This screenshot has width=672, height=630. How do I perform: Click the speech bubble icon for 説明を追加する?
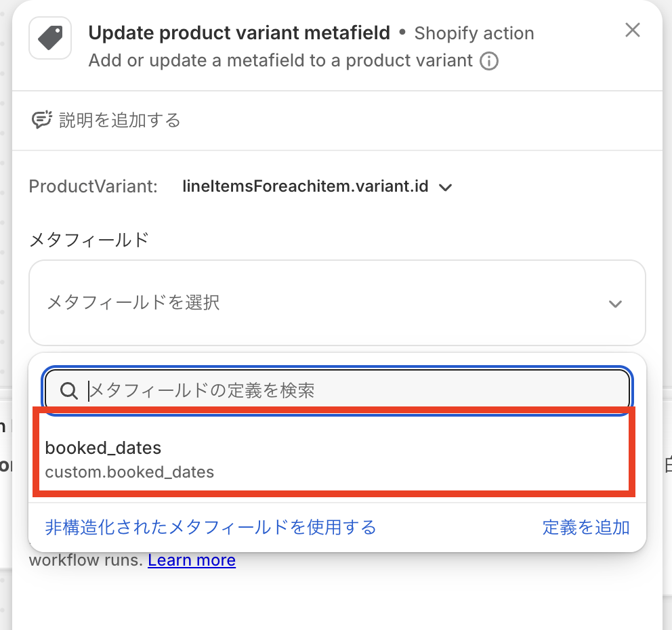[42, 121]
